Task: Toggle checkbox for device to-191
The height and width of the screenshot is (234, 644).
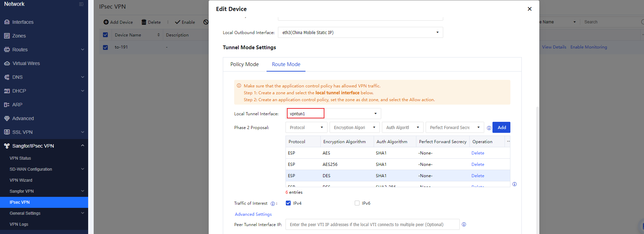Action: pos(105,47)
